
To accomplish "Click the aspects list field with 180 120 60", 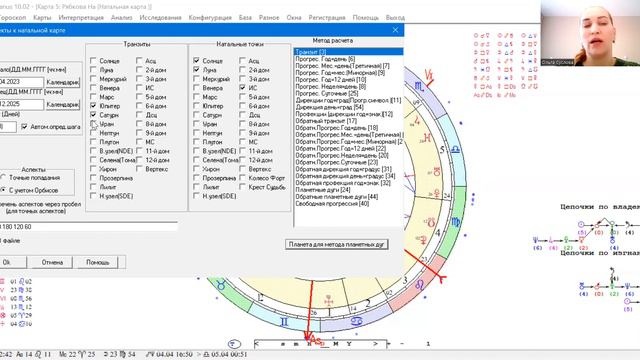I will [x=89, y=227].
